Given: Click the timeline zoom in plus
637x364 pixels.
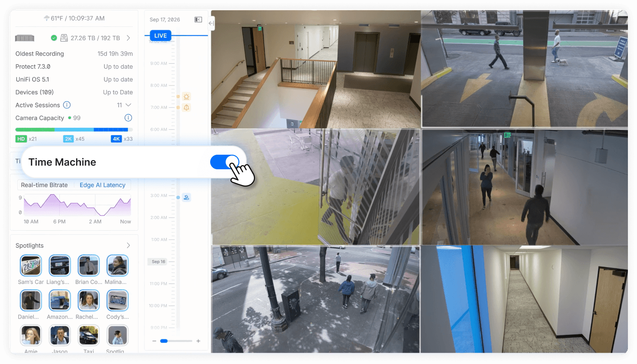Looking at the screenshot, I should (198, 341).
